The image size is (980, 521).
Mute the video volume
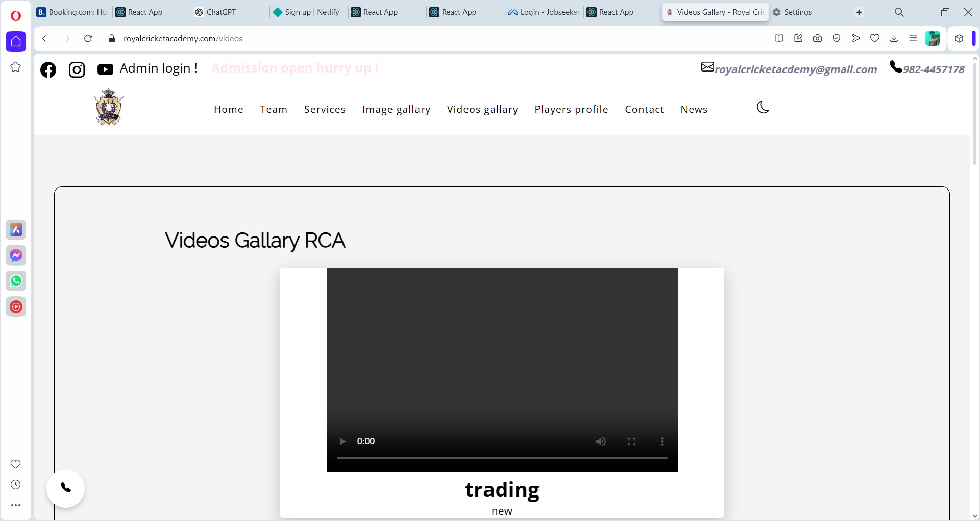pos(601,441)
